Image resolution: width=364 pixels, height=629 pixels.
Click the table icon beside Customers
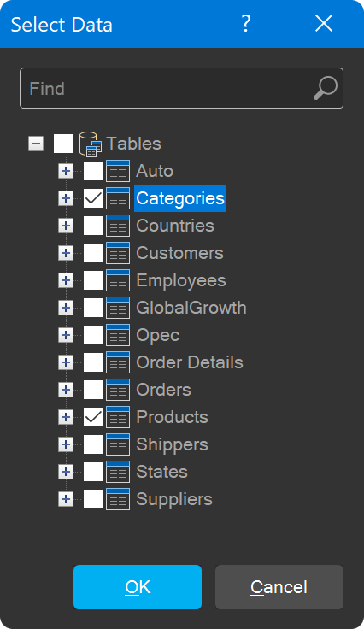(118, 253)
